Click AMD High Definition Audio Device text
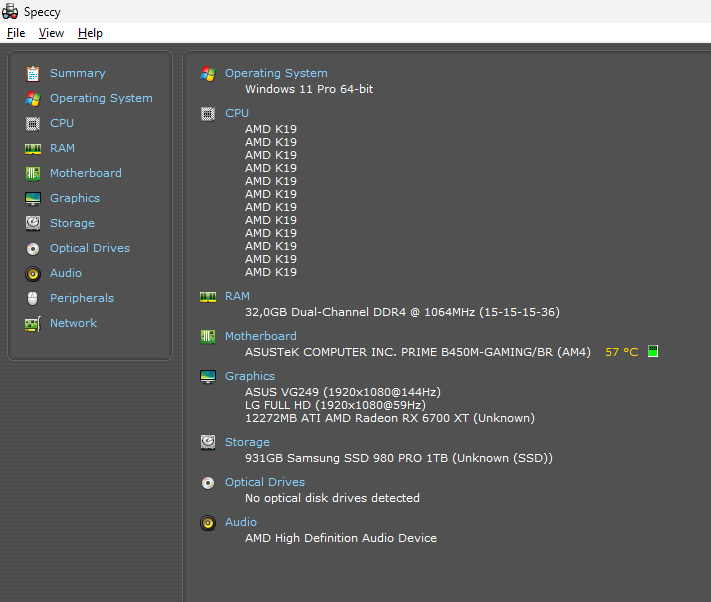 (341, 538)
